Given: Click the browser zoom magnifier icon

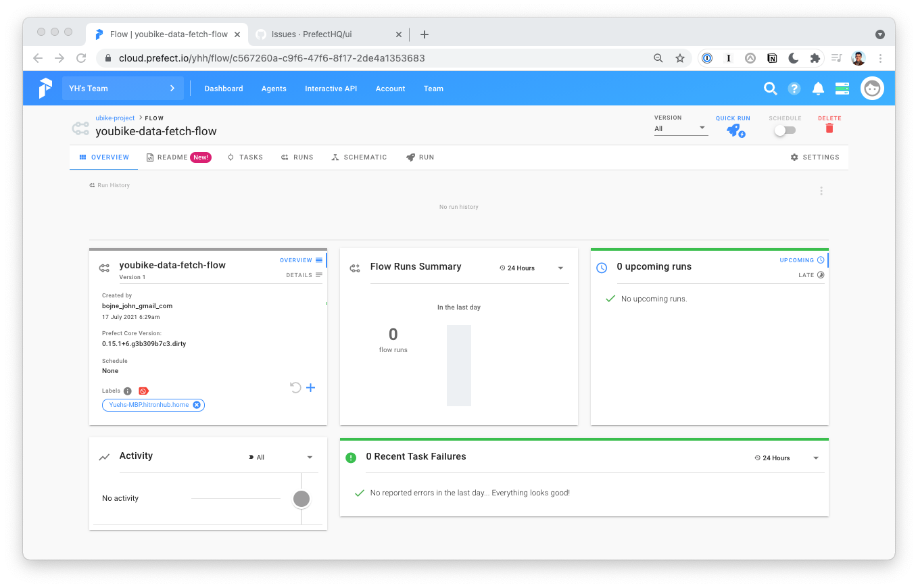Looking at the screenshot, I should click(x=658, y=58).
